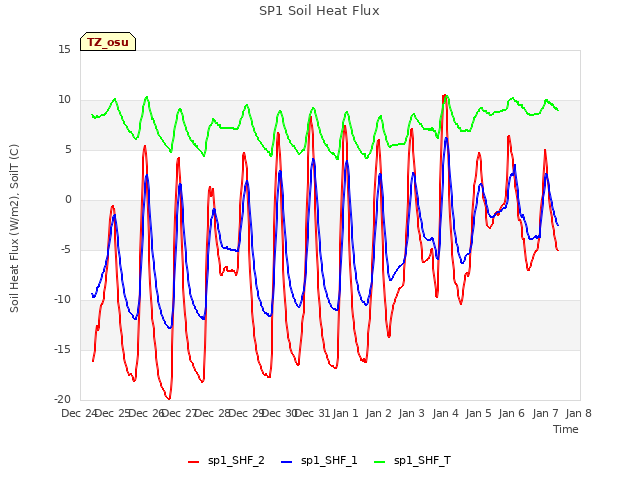Toggle the sp1_SHF_2 legend label

pos(236,460)
